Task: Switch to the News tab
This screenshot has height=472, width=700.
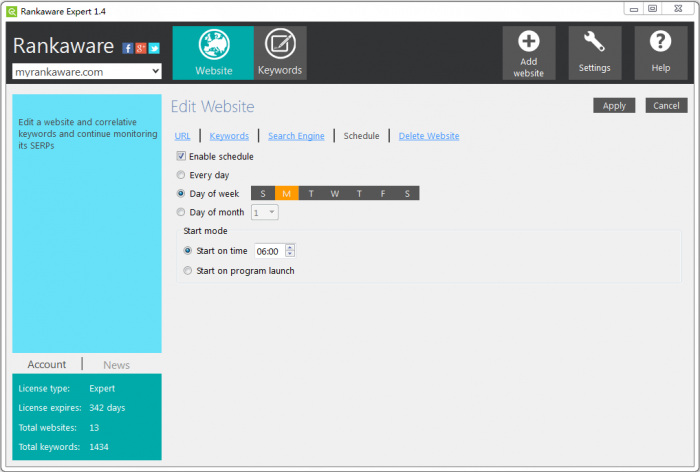Action: pyautogui.click(x=117, y=365)
